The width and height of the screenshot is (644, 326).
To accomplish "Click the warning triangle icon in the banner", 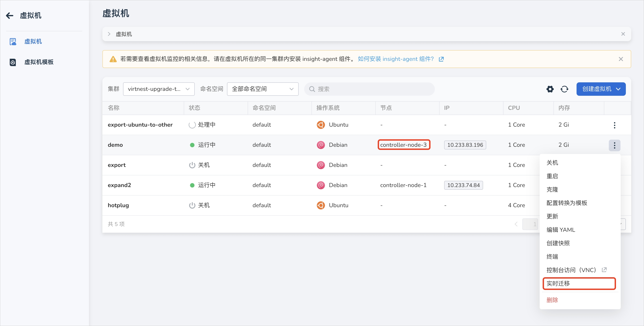I will pyautogui.click(x=113, y=59).
